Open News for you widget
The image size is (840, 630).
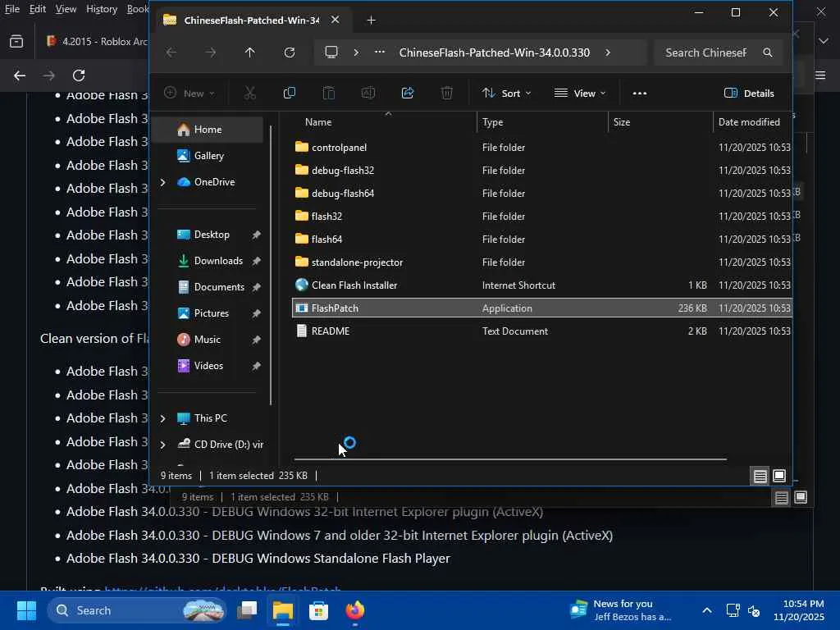point(622,610)
